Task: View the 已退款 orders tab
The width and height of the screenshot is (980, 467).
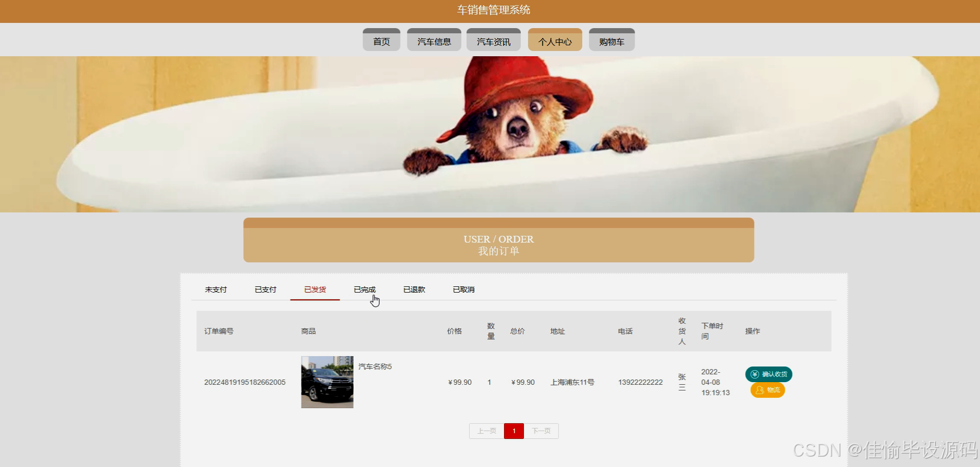Action: 414,289
